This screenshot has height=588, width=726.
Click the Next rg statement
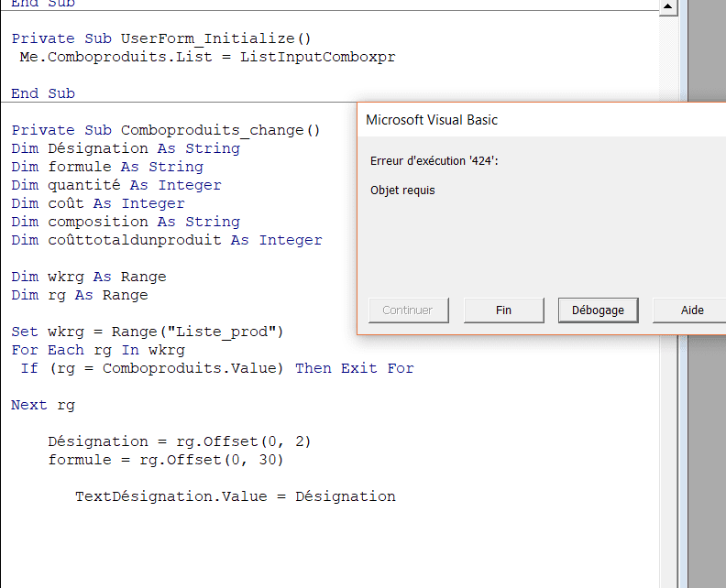43,405
